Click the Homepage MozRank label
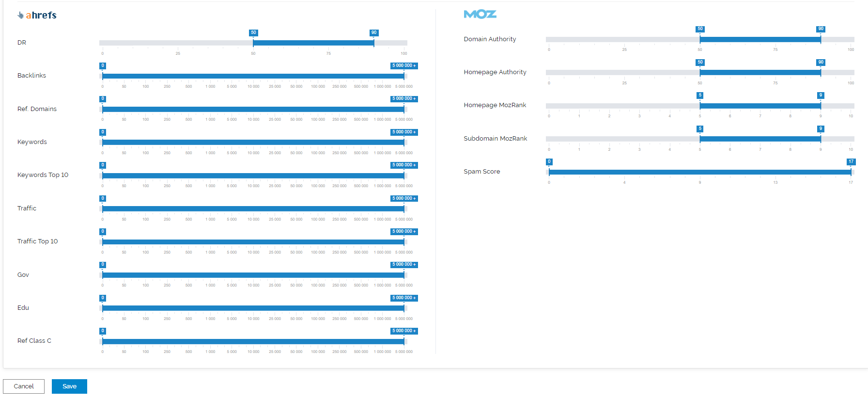Screen dimensions: 868x401 point(495,105)
